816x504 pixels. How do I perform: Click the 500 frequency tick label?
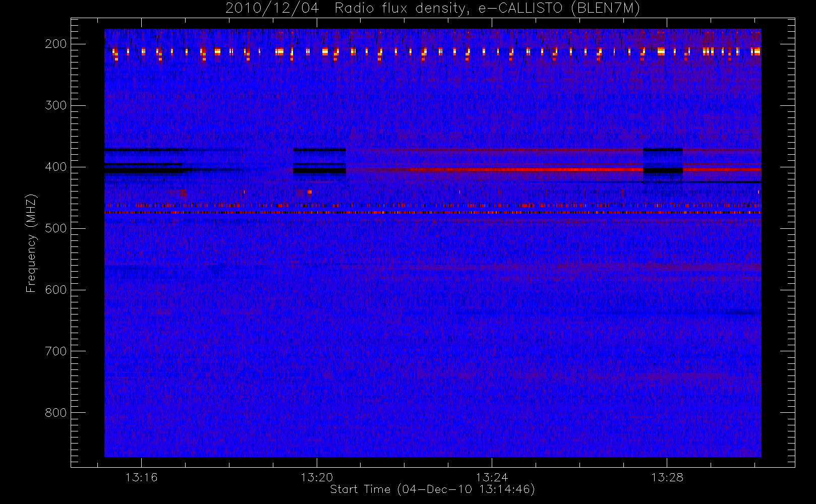(56, 228)
